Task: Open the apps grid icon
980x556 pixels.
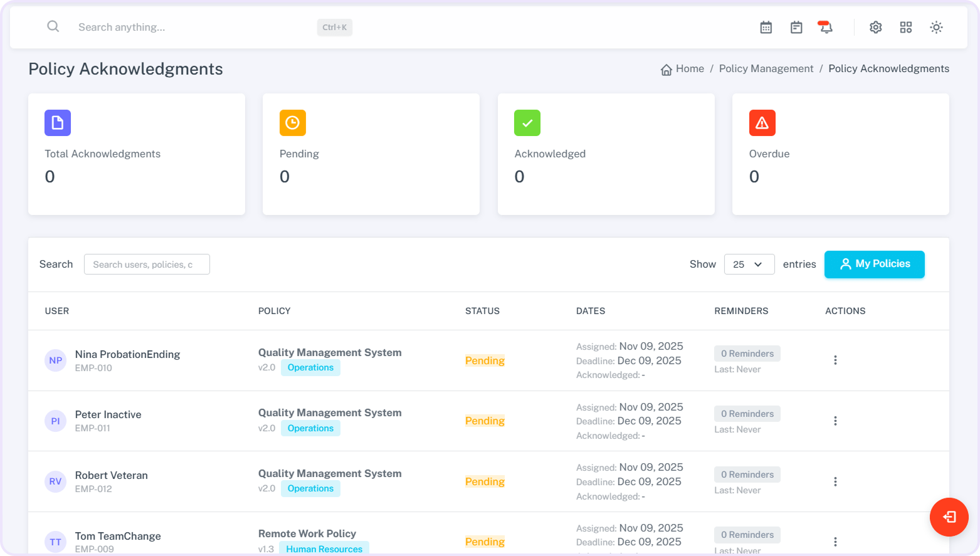Action: coord(905,28)
